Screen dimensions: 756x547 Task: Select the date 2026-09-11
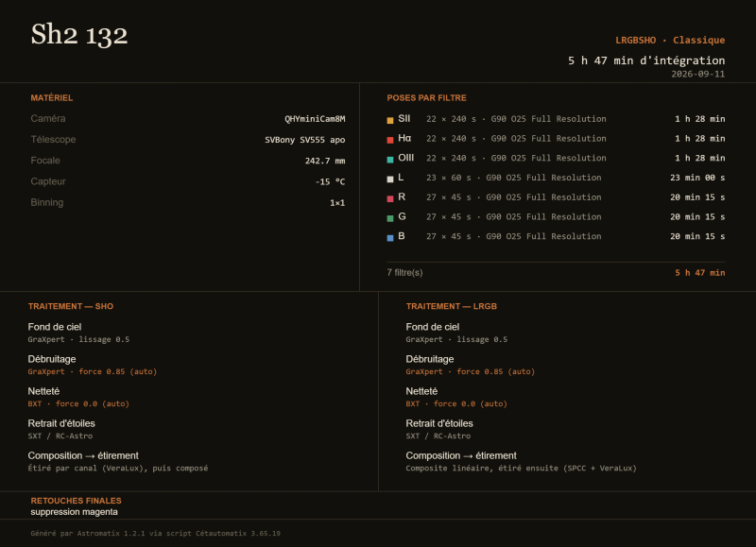[697, 74]
